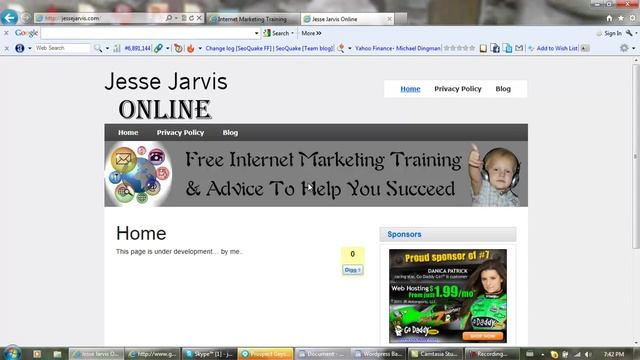Click the Facebook share icon in toolbar
640x360 pixels.
pos(495,48)
